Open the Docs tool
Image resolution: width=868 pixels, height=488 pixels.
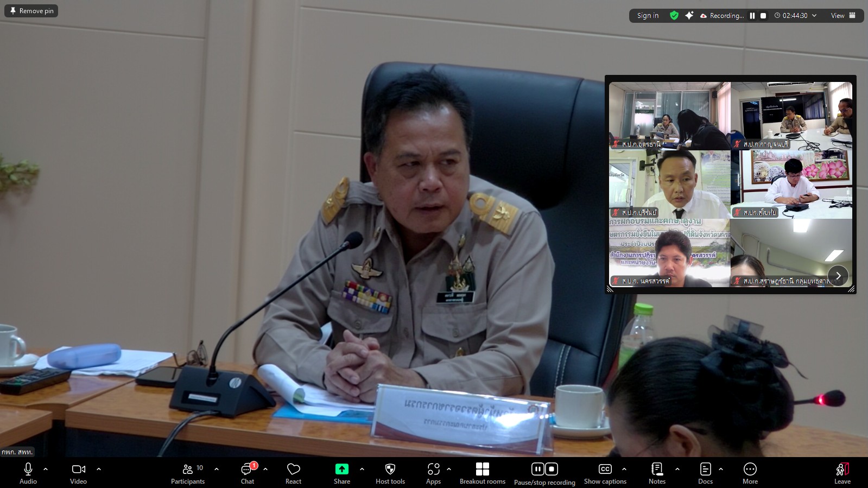coord(705,473)
